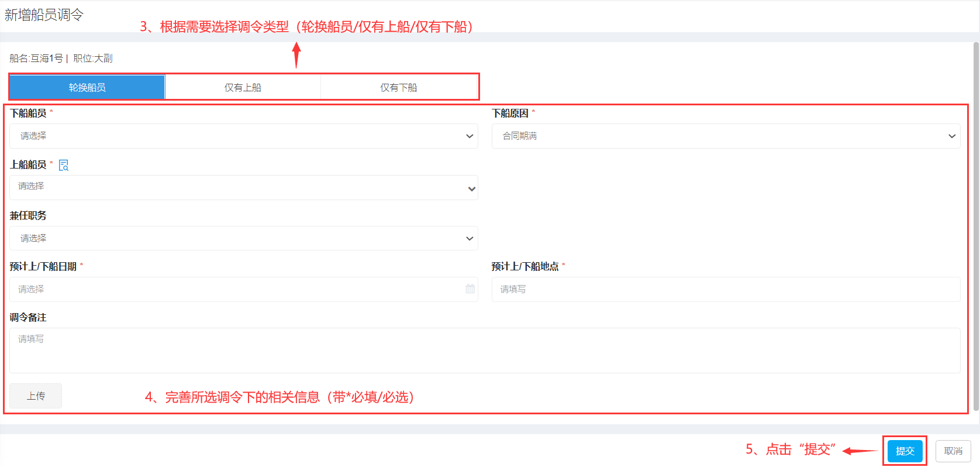Switch to the 仅有上船 tab
Image resolution: width=980 pixels, height=467 pixels.
pos(243,87)
